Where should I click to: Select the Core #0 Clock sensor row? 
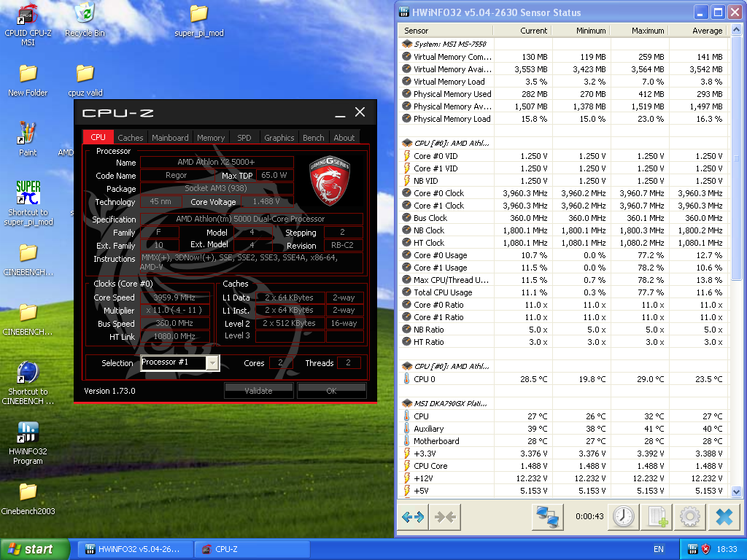coord(564,192)
